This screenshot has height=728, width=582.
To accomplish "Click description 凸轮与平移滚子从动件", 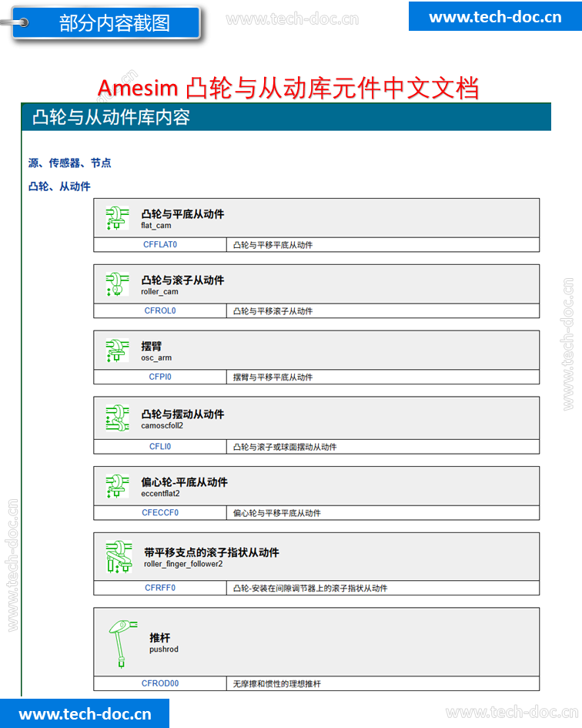I will tap(273, 311).
